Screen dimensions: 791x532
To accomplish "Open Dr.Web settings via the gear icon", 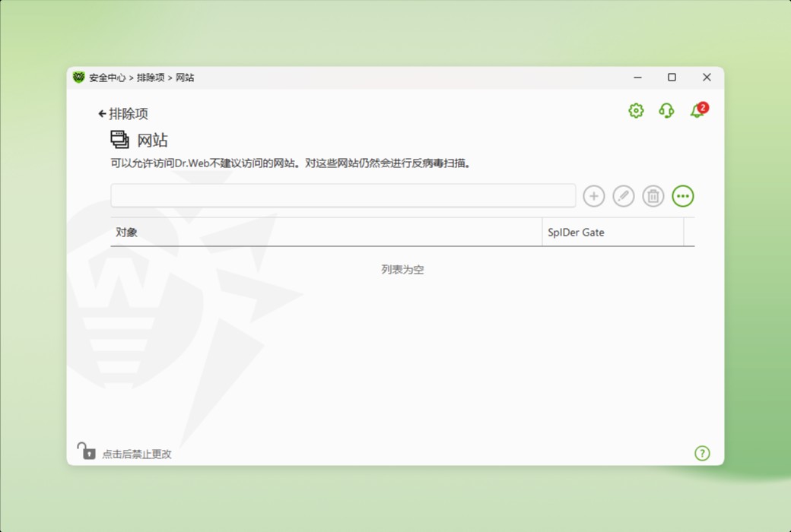I will pos(635,110).
